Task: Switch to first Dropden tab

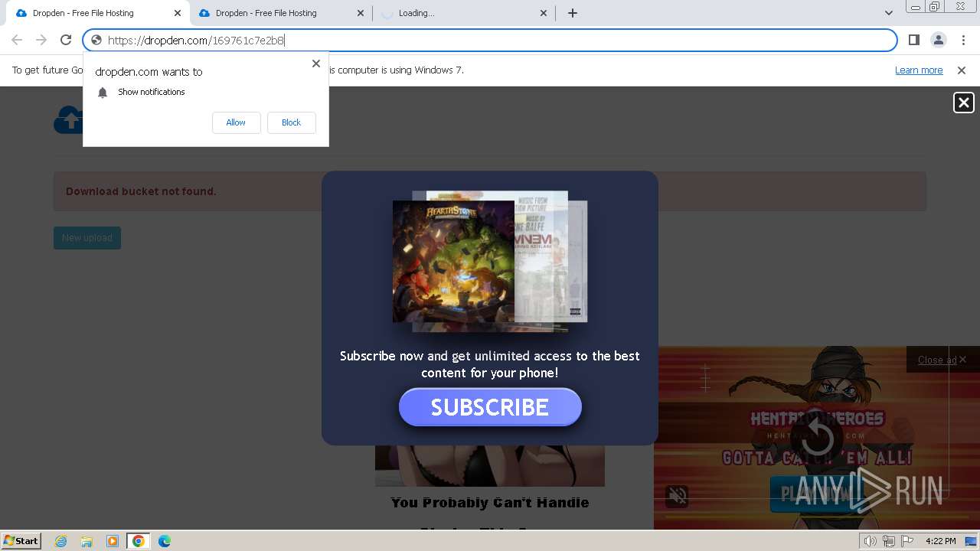Action: pyautogui.click(x=96, y=13)
